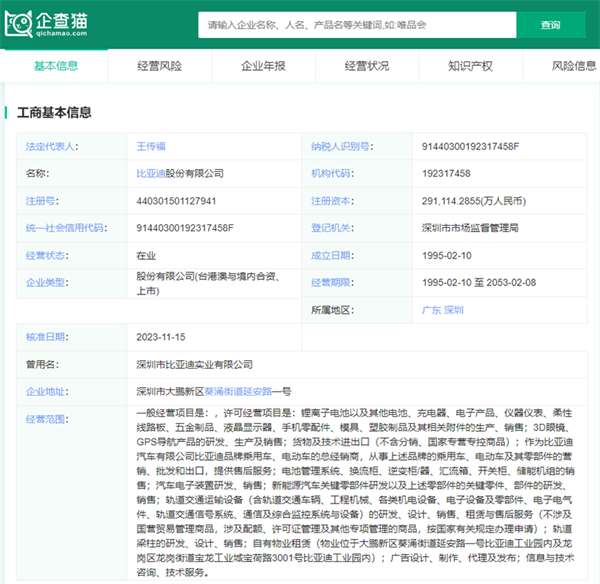Open the 葵涌街道延安路 address link
This screenshot has height=584, width=600.
pyautogui.click(x=238, y=392)
